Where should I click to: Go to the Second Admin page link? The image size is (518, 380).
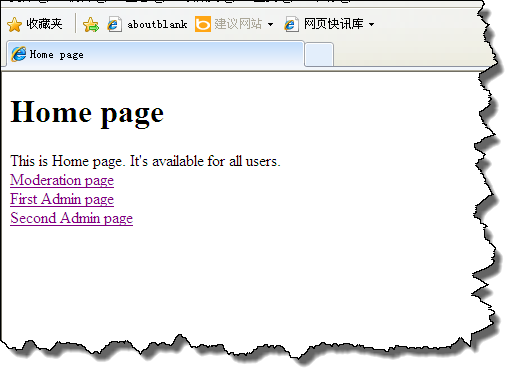pos(72,218)
